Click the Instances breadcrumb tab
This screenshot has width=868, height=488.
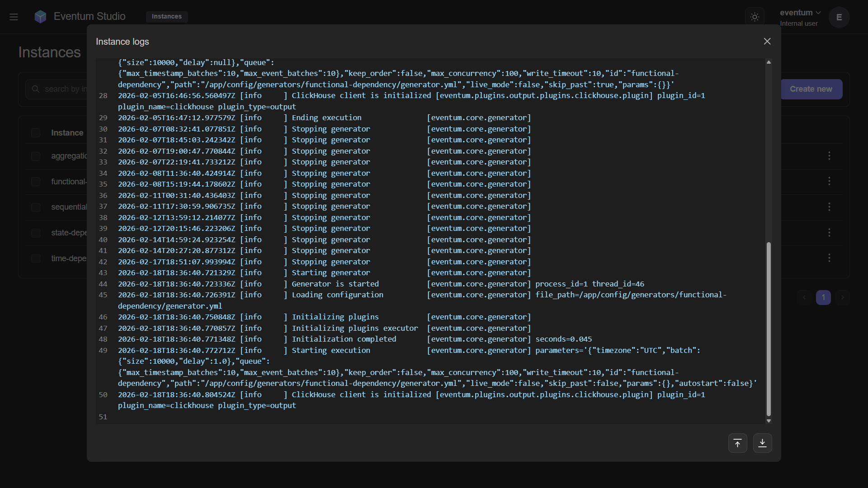tap(167, 17)
